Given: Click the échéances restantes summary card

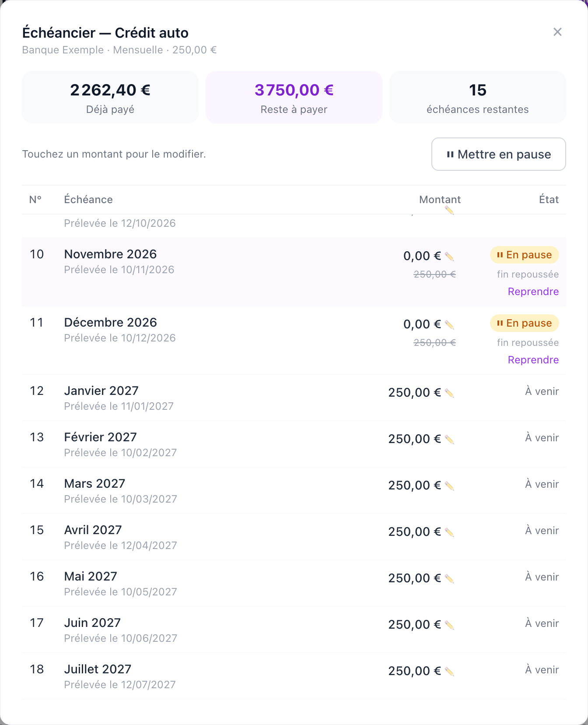Looking at the screenshot, I should tap(478, 97).
